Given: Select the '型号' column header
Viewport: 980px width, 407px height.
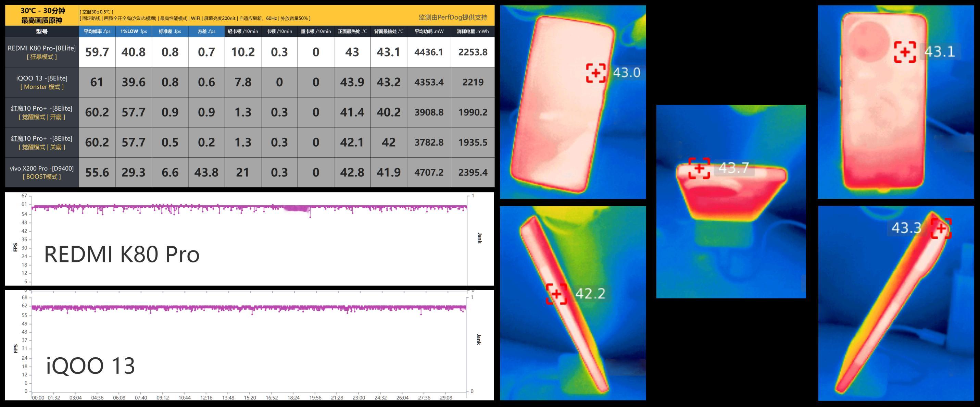Looking at the screenshot, I should click(x=42, y=32).
